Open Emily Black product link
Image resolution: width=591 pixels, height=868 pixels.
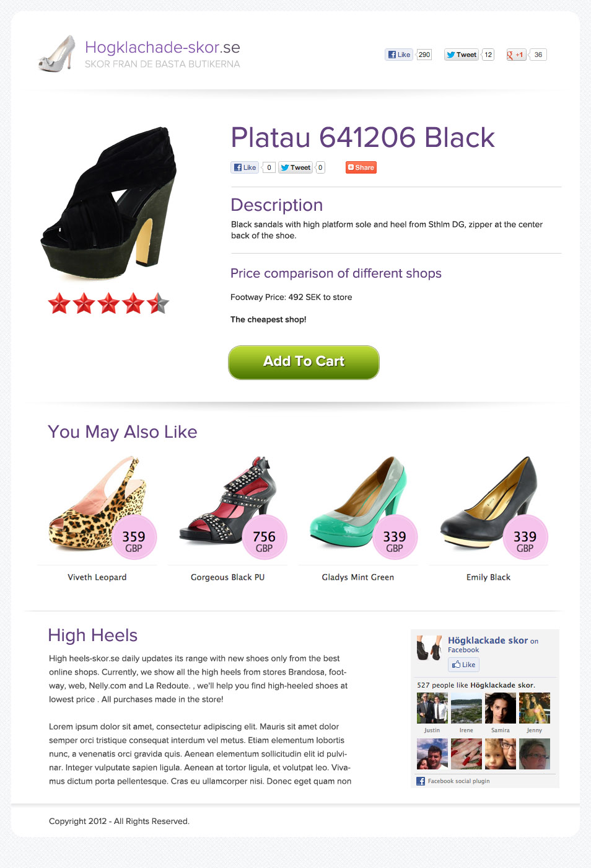click(488, 577)
